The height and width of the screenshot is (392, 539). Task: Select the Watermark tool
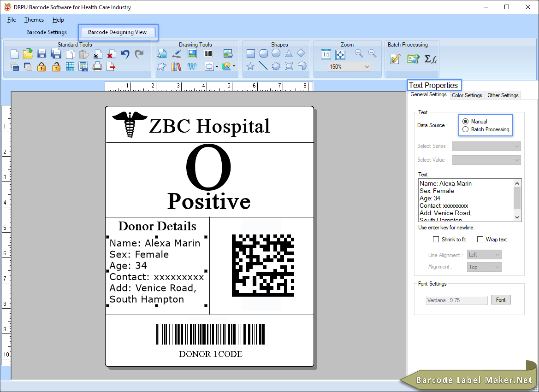(192, 66)
